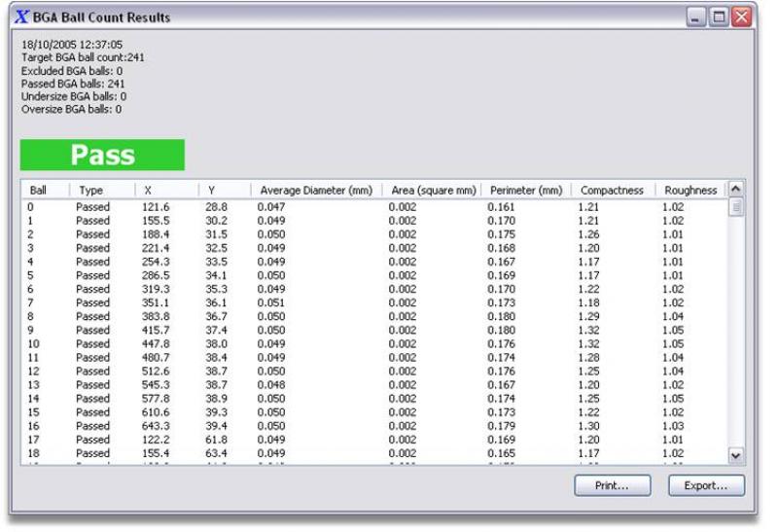Screen dimensions: 778x532
Task: Sort by Average Diameter (mm) column
Action: click(x=315, y=191)
